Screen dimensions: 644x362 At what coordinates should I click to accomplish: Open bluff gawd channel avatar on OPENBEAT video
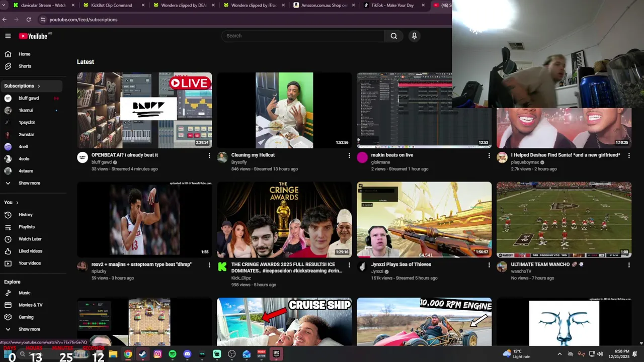point(83,158)
